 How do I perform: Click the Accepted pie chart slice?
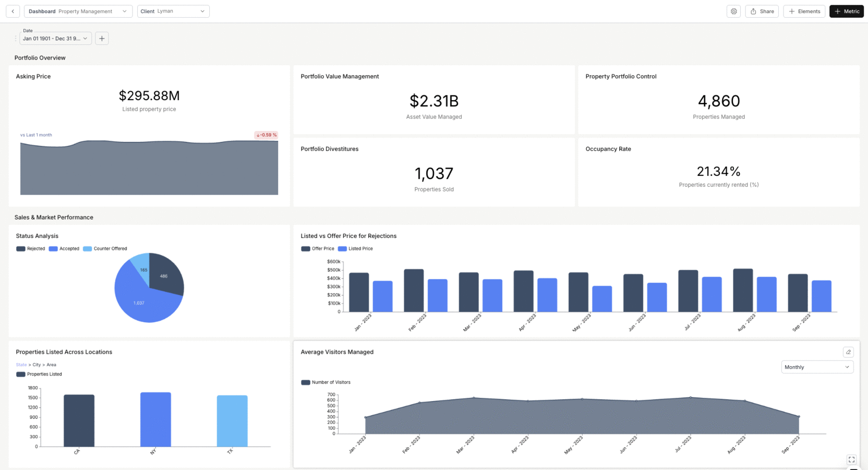coord(138,303)
